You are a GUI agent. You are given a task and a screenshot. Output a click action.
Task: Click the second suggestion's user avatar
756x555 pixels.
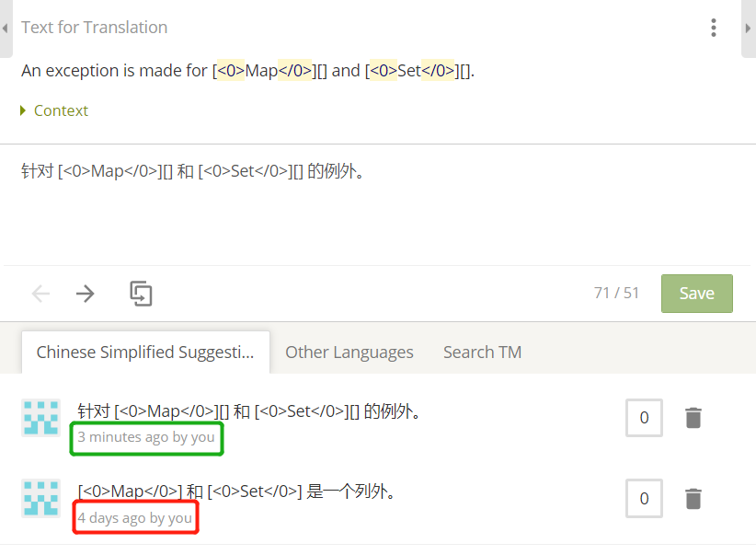click(40, 498)
